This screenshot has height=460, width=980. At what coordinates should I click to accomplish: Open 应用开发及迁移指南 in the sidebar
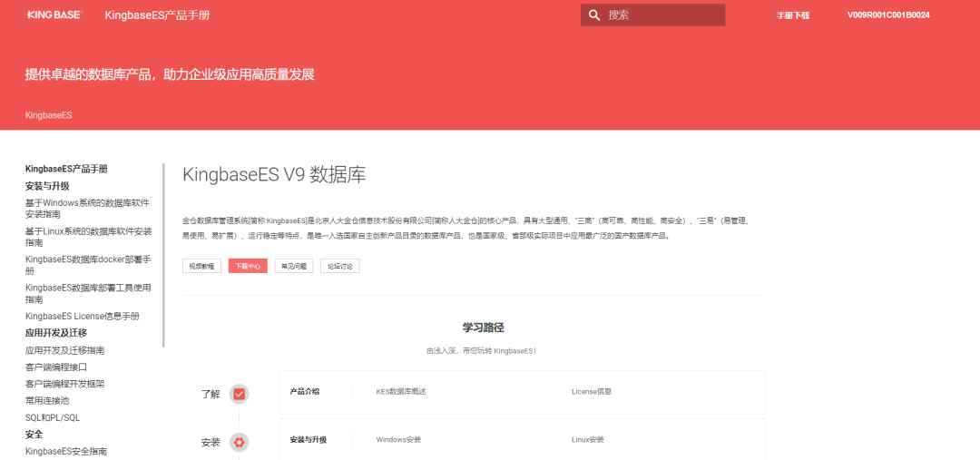(65, 350)
